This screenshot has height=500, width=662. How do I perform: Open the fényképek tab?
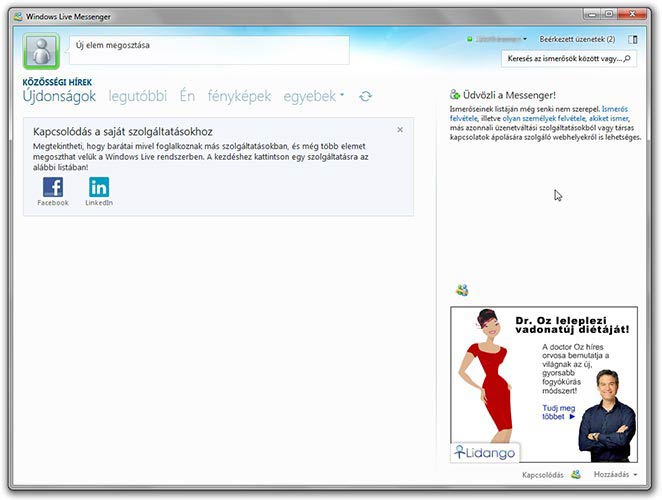click(x=239, y=96)
